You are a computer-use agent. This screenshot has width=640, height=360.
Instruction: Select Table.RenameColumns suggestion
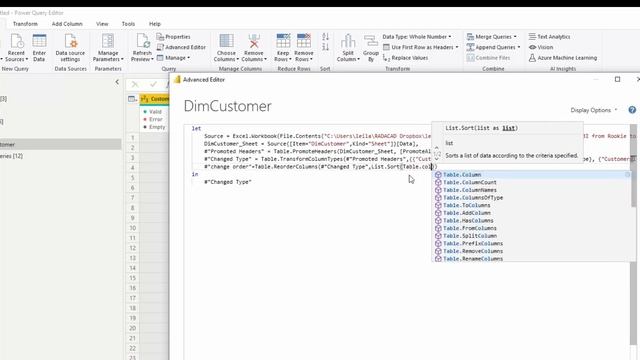coord(531,259)
